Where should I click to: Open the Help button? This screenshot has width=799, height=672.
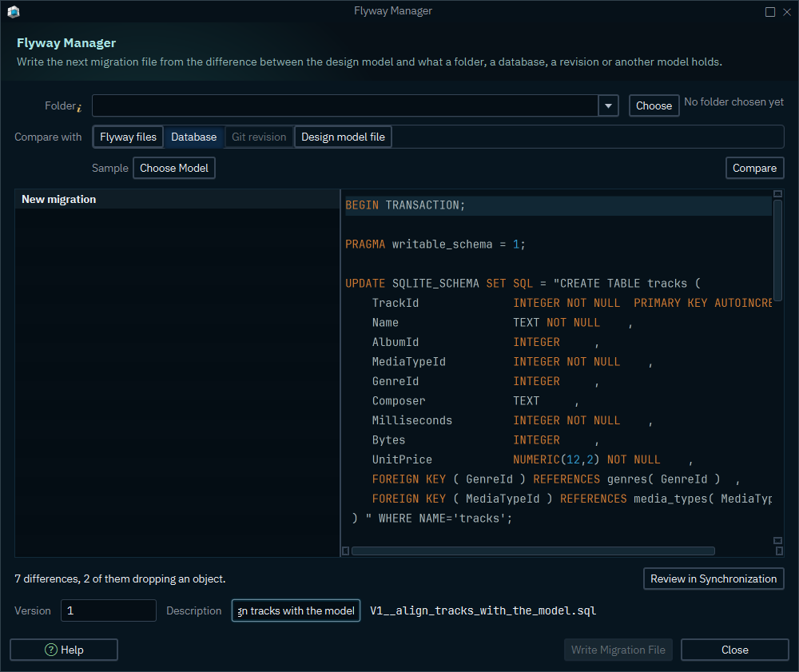click(64, 650)
